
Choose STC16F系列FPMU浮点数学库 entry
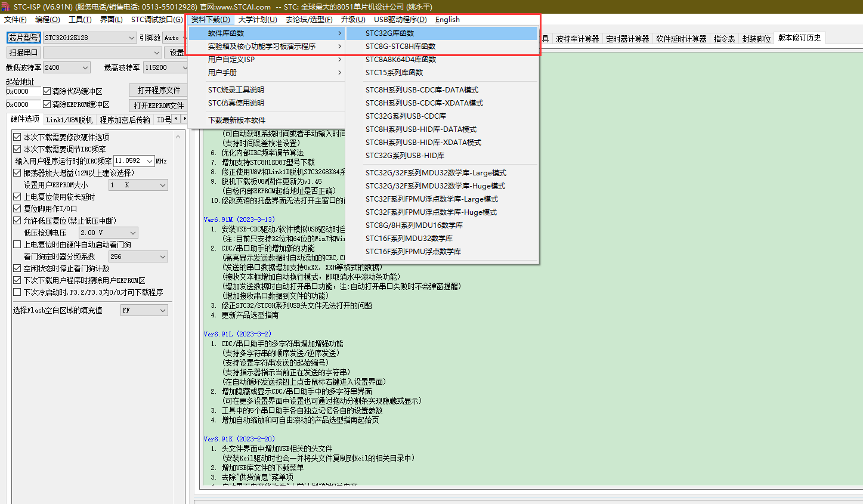click(442, 252)
